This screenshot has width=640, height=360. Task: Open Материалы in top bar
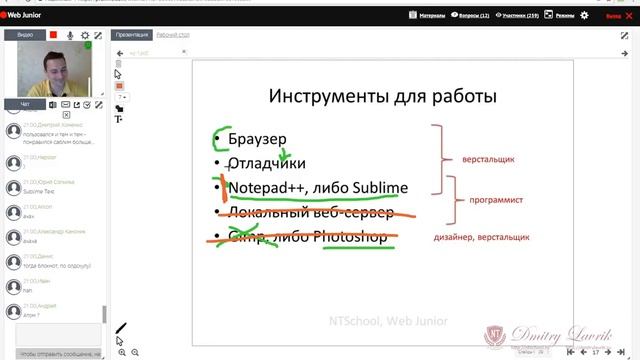pyautogui.click(x=427, y=15)
